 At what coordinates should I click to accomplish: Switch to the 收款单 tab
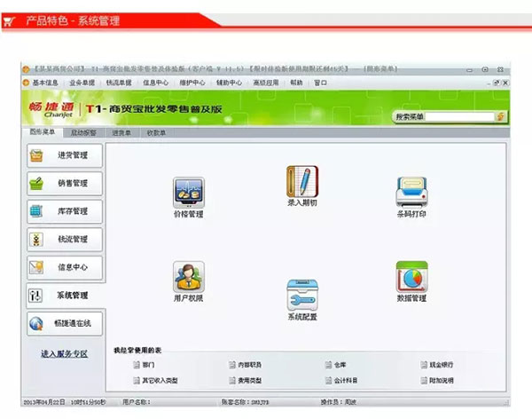point(156,132)
